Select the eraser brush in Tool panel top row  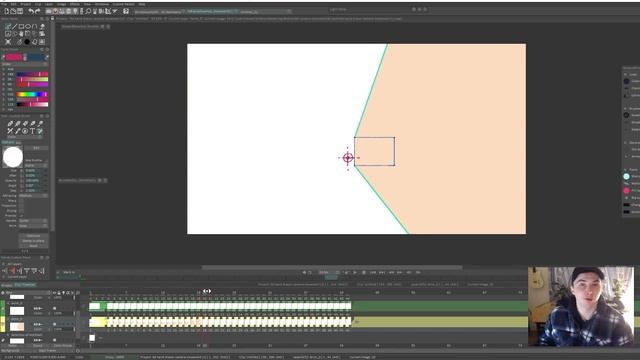[25, 123]
